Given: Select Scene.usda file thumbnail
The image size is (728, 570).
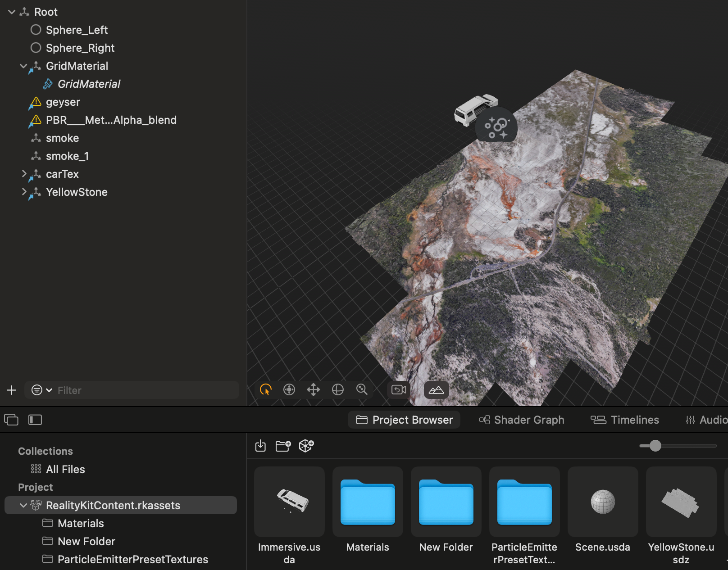Looking at the screenshot, I should (x=603, y=502).
